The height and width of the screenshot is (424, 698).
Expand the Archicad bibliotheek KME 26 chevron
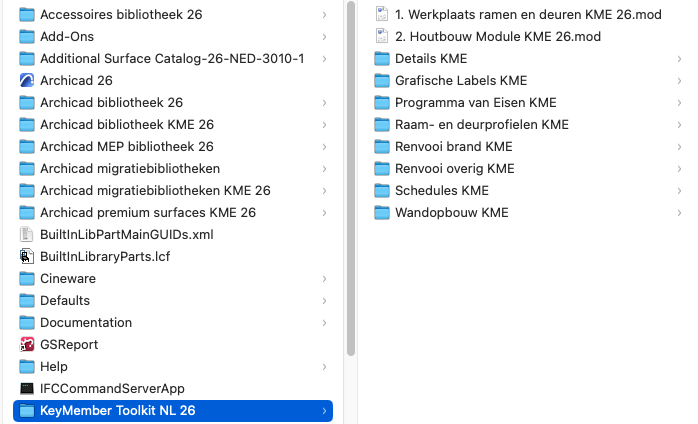[x=325, y=125]
